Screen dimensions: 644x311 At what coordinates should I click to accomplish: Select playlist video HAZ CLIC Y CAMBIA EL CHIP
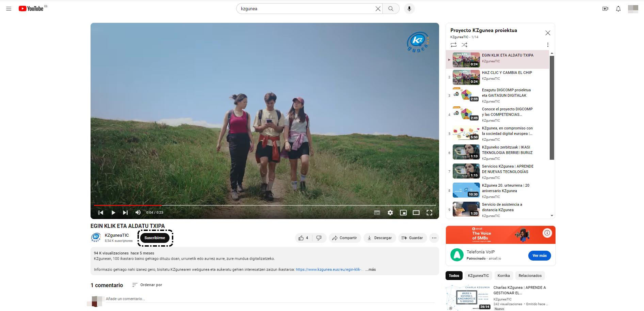tap(497, 77)
